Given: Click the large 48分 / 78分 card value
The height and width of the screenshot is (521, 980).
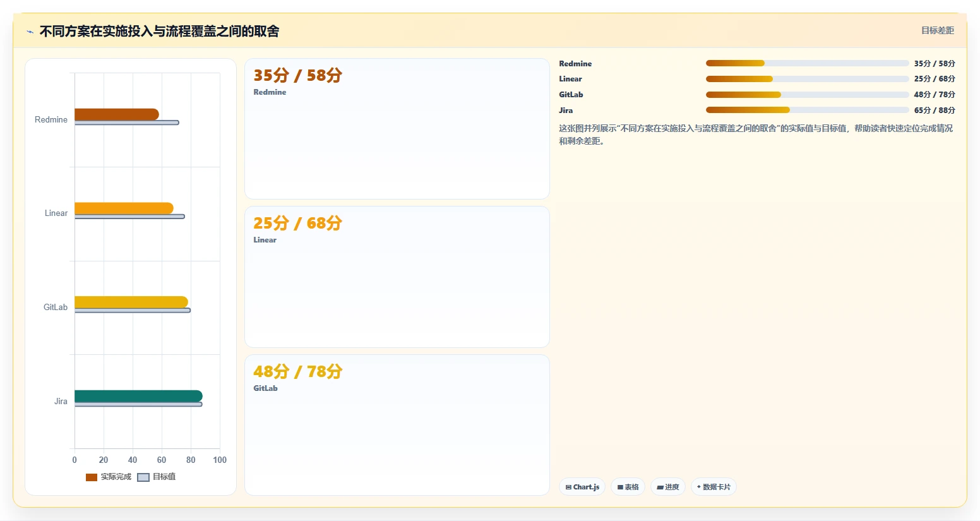Looking at the screenshot, I should tap(297, 371).
